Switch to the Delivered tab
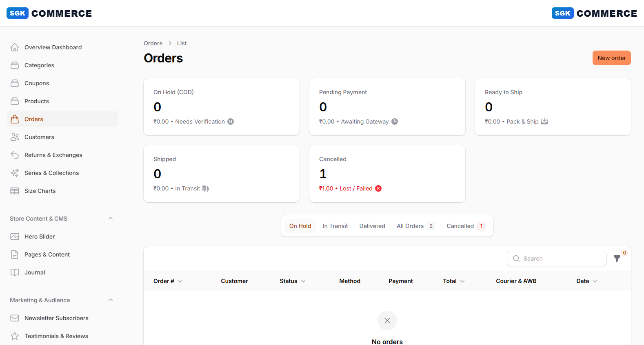644x345 pixels. 372,226
